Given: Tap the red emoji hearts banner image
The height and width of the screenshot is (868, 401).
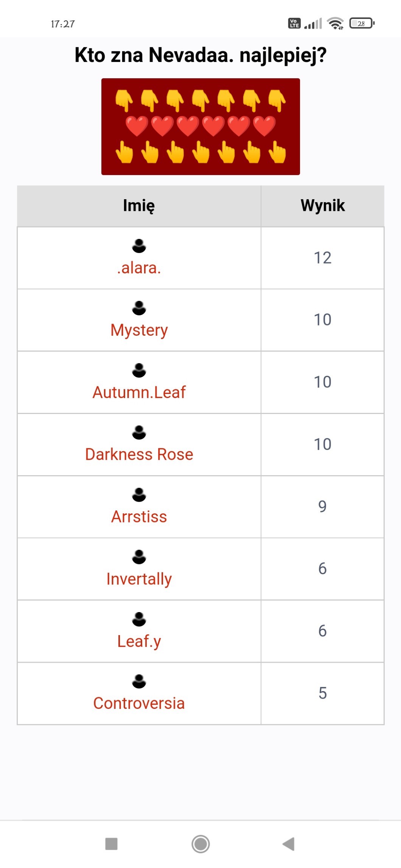Looking at the screenshot, I should 201,127.
